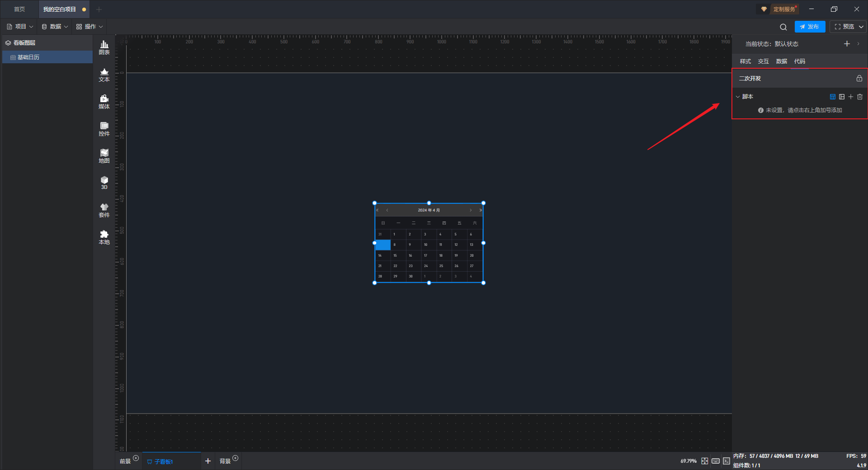Switch to the 样式 tab

745,61
